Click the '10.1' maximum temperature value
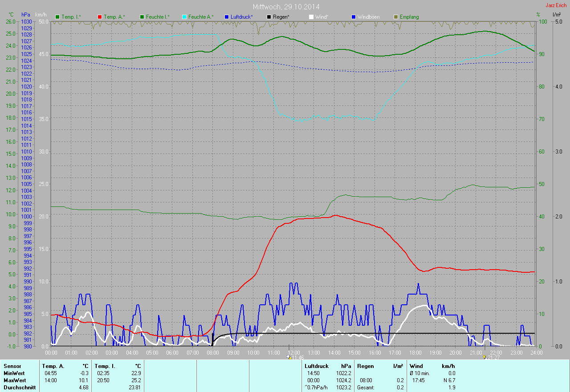The height and width of the screenshot is (392, 570). (85, 380)
